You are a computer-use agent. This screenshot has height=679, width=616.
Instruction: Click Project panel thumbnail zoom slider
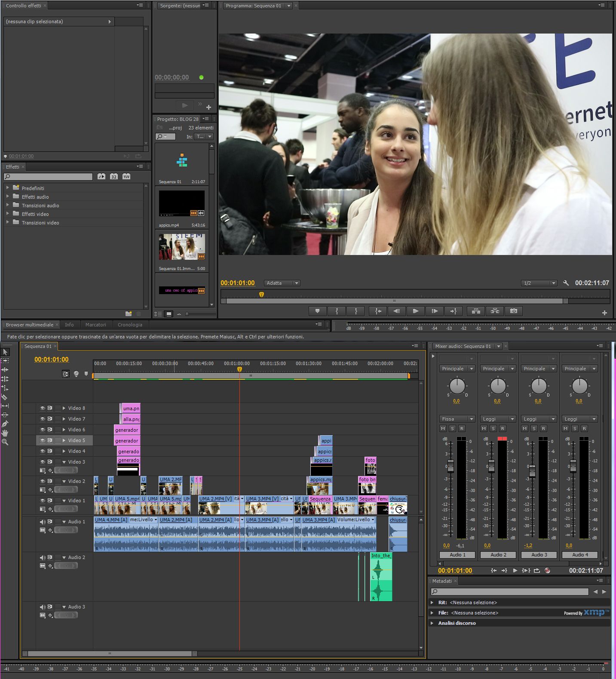point(187,314)
